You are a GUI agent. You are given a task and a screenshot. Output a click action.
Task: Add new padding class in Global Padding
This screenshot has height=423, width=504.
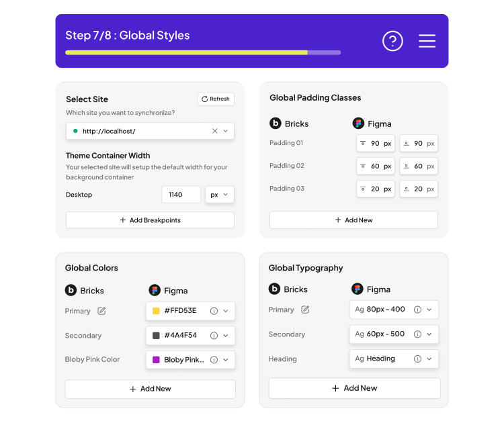[x=353, y=220]
